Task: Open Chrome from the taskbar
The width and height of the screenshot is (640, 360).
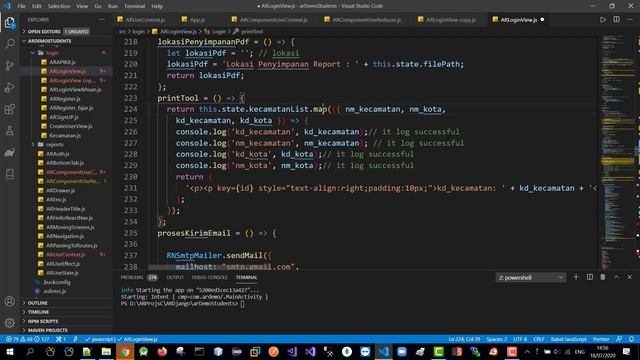Action: [125, 351]
